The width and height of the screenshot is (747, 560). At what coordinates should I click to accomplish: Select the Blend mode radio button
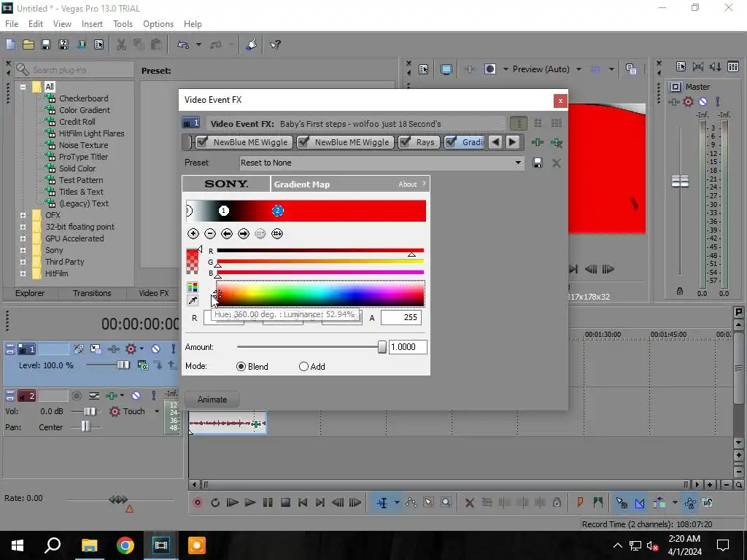coord(241,366)
